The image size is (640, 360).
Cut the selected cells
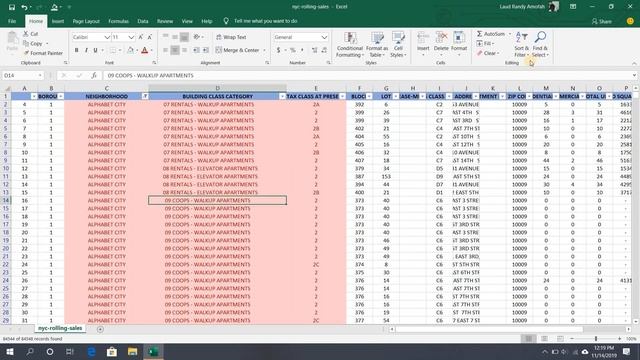pyautogui.click(x=31, y=34)
